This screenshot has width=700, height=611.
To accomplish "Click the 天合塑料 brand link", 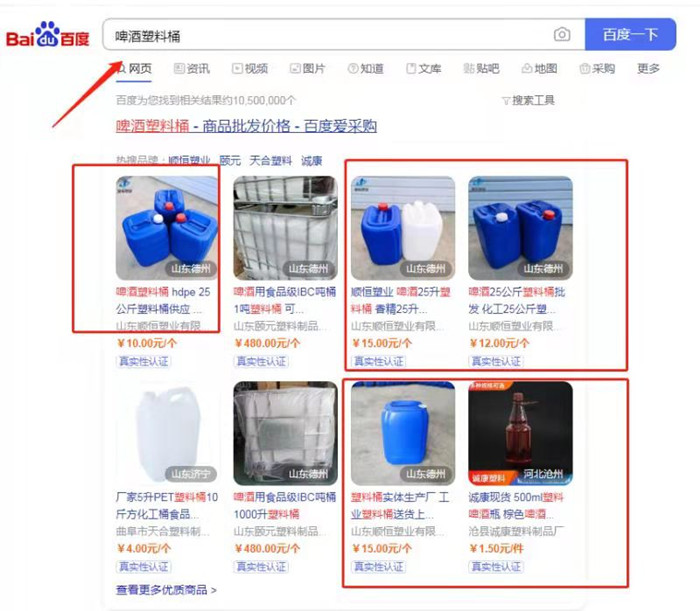I will [x=271, y=161].
